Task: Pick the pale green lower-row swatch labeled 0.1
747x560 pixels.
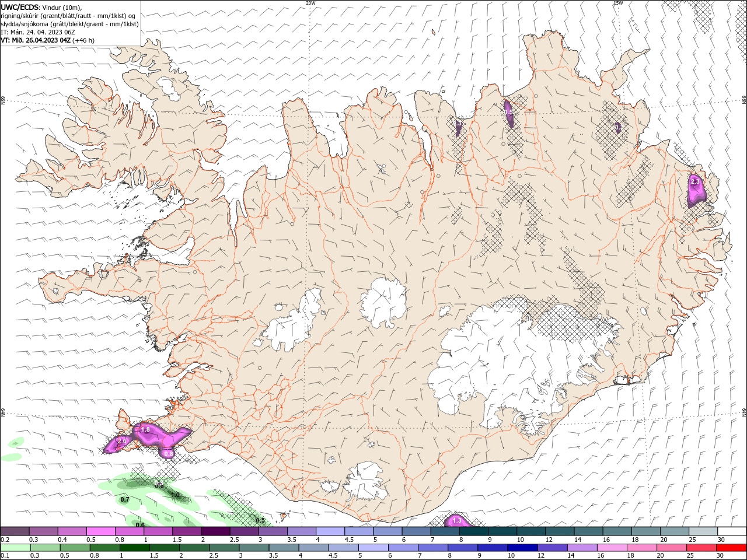Action: pyautogui.click(x=15, y=548)
